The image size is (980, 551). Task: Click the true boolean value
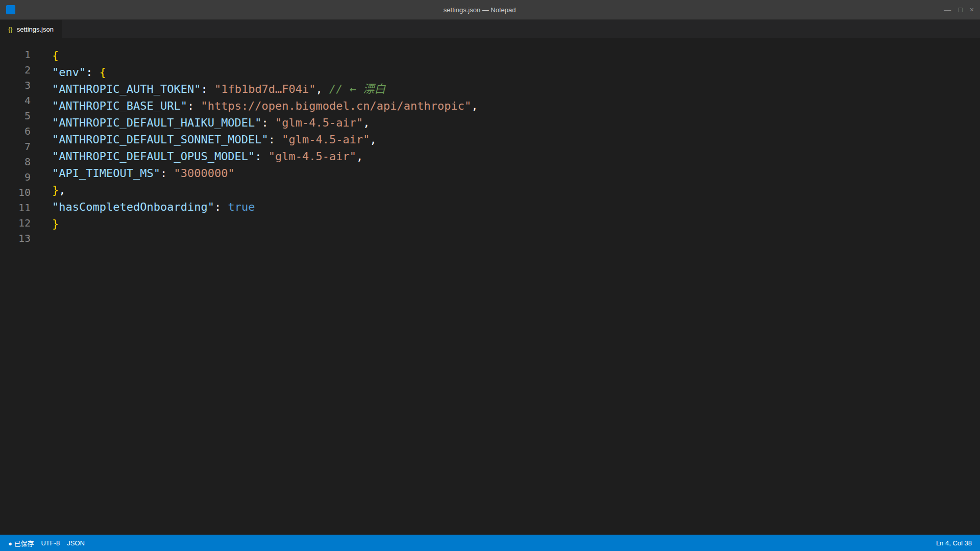pos(241,207)
